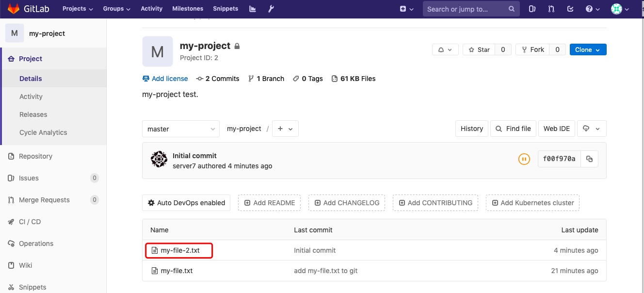Open the Admin Area wrench icon

pos(271,8)
